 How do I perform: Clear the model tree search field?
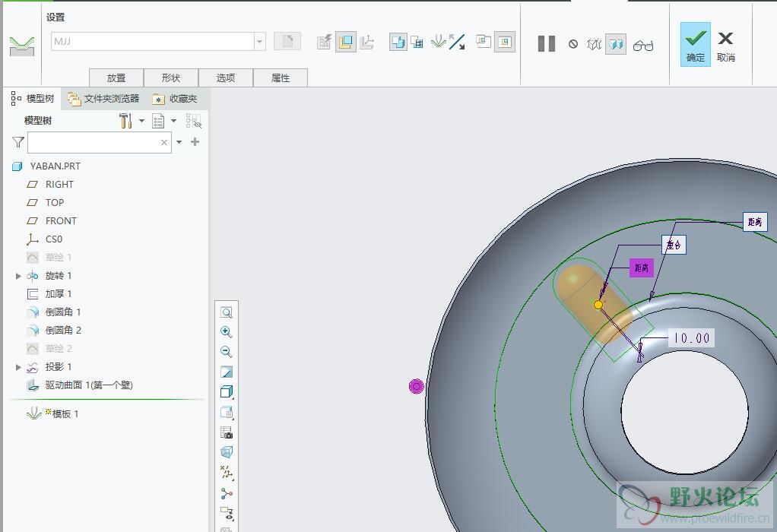point(164,142)
